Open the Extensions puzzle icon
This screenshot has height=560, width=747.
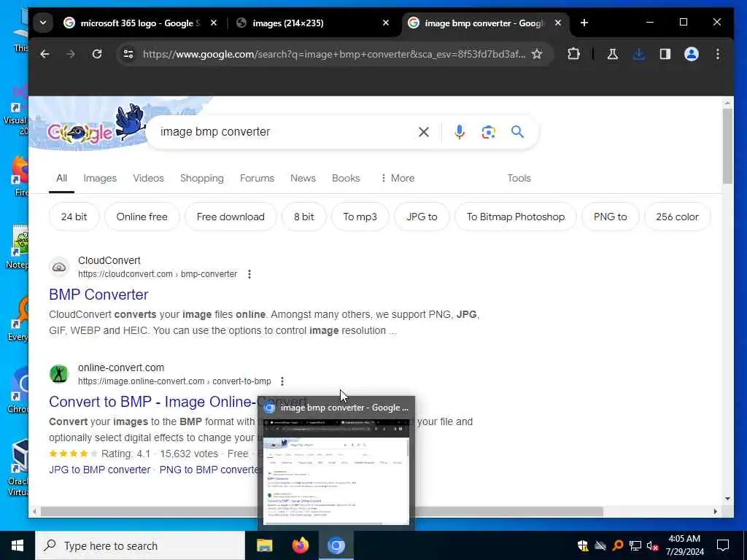(573, 54)
